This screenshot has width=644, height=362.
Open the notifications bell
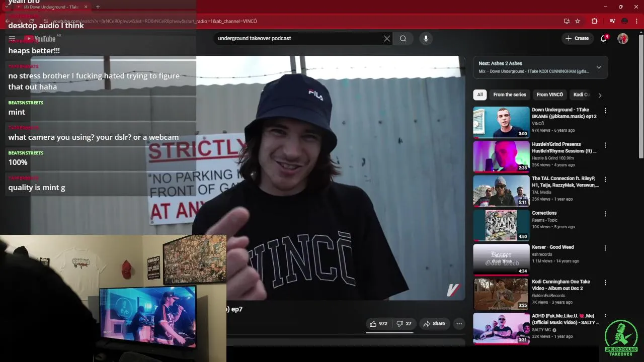click(604, 39)
